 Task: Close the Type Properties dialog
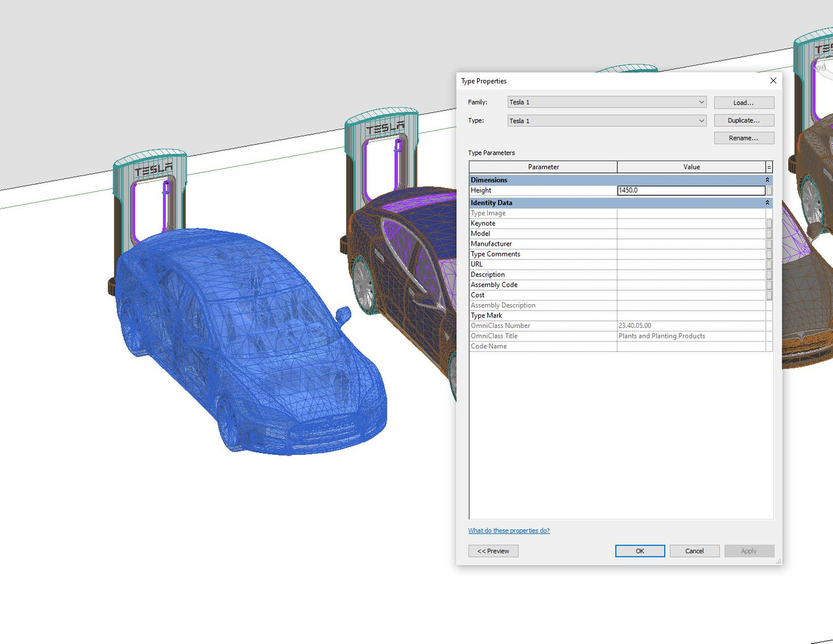(x=773, y=80)
